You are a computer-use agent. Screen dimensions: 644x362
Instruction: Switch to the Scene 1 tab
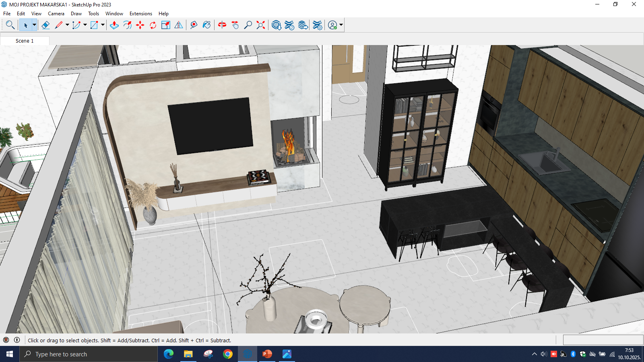pyautogui.click(x=25, y=41)
